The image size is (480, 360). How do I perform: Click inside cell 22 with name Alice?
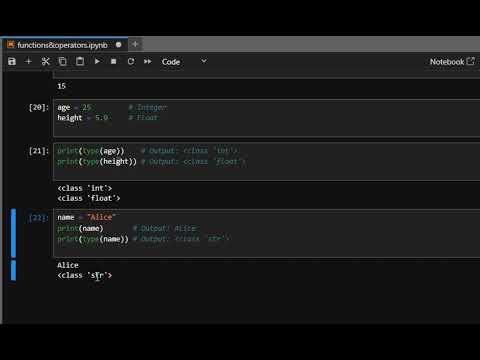click(x=267, y=233)
